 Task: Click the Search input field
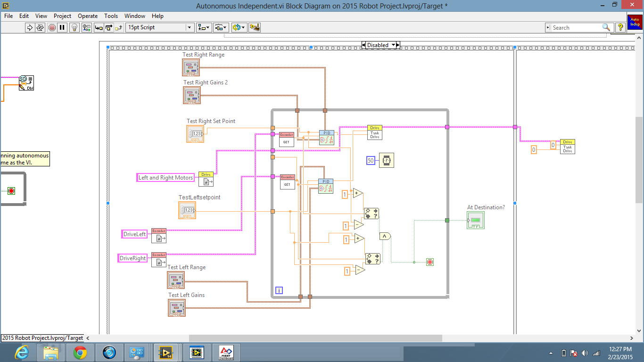pos(576,28)
